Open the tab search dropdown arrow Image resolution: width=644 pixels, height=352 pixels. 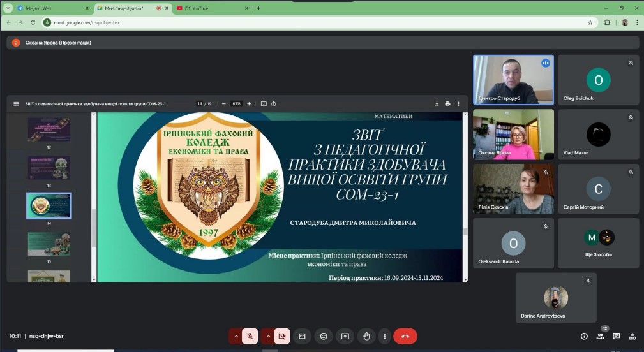8,8
